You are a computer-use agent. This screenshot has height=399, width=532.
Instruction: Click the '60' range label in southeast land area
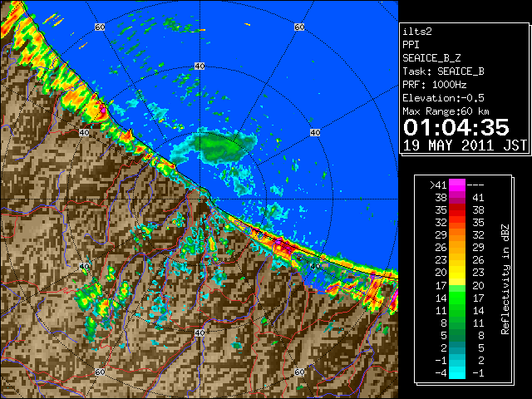click(x=299, y=372)
